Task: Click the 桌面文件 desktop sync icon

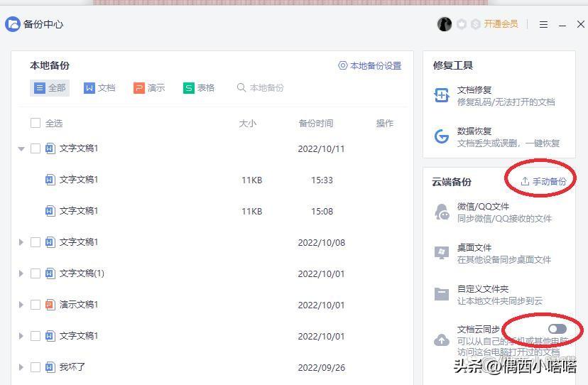Action: pos(442,254)
